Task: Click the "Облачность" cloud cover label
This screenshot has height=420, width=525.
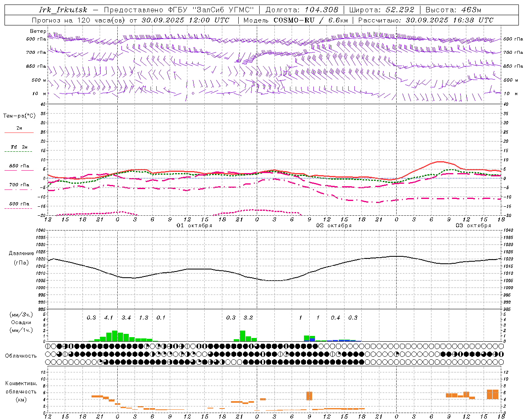Action: [21, 356]
